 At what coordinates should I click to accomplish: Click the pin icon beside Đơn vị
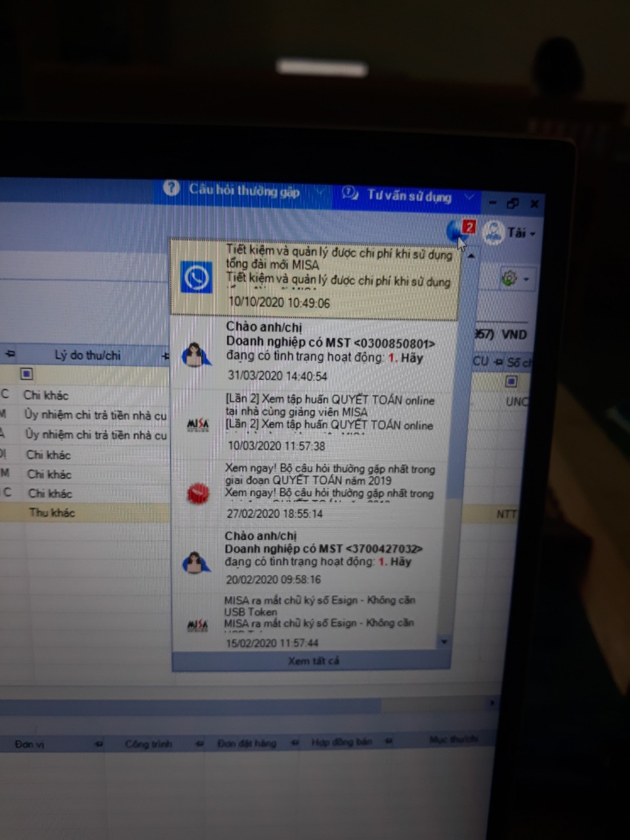coord(99,744)
